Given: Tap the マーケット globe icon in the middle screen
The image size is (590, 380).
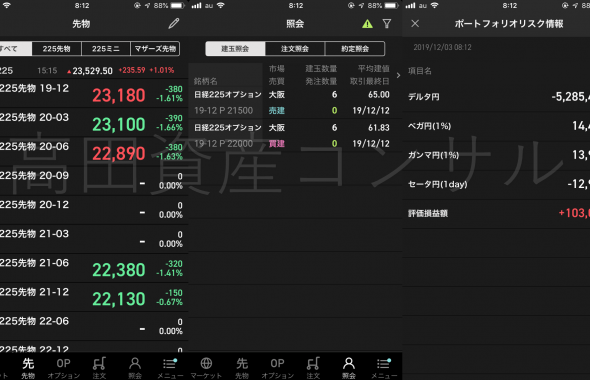Looking at the screenshot, I should 206,368.
